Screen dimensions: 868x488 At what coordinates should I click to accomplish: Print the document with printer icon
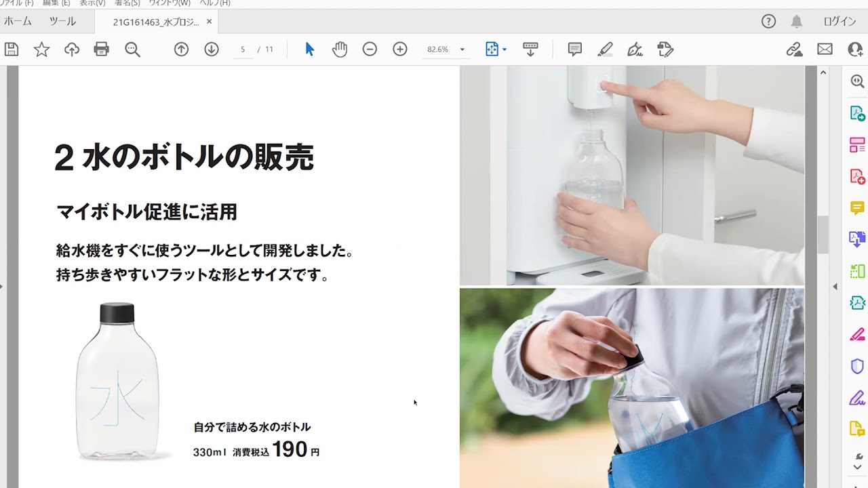(x=102, y=49)
